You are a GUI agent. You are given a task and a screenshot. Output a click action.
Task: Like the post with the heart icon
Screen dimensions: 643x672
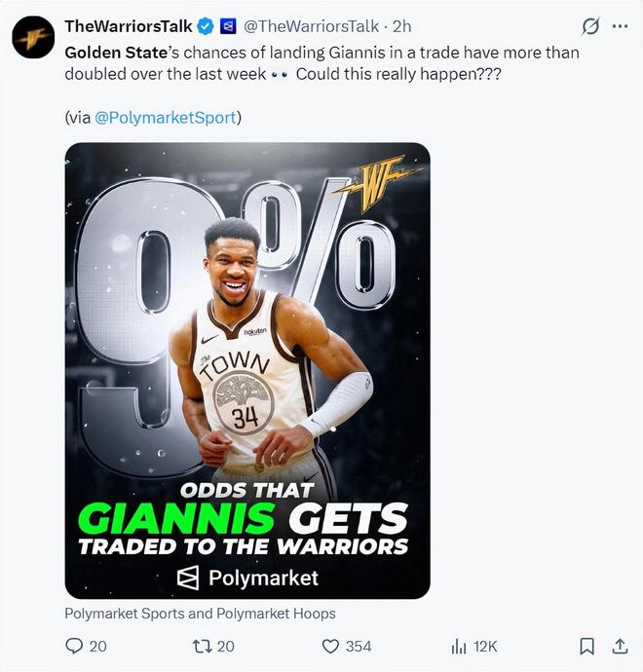(330, 646)
